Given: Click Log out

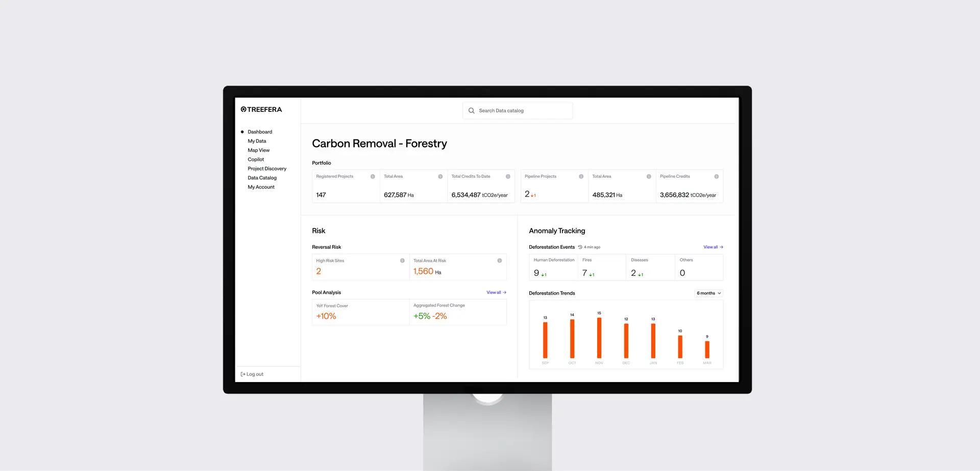Looking at the screenshot, I should click(x=252, y=374).
